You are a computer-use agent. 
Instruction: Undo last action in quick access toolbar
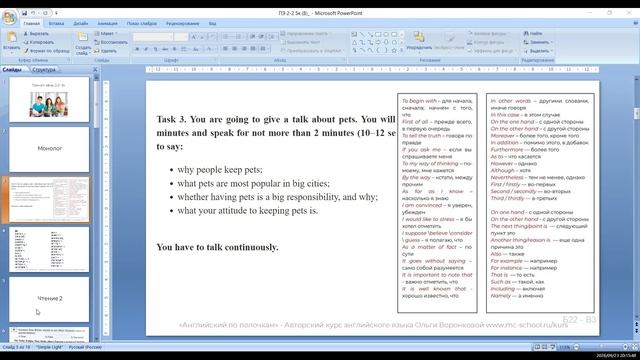(x=34, y=13)
